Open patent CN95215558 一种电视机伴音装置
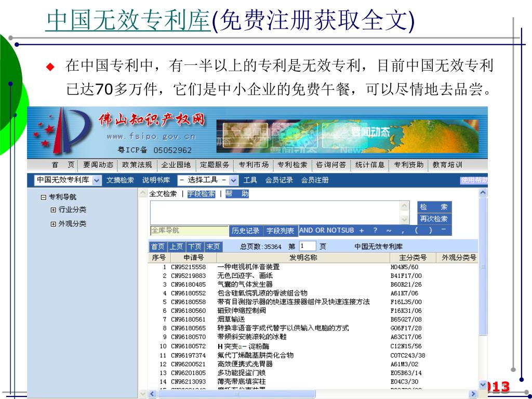Screen dimensions: 532x399 point(248,267)
